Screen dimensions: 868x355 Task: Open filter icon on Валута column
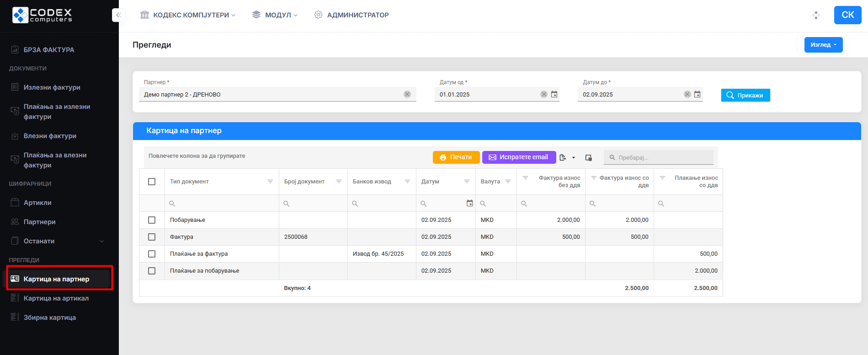(508, 182)
